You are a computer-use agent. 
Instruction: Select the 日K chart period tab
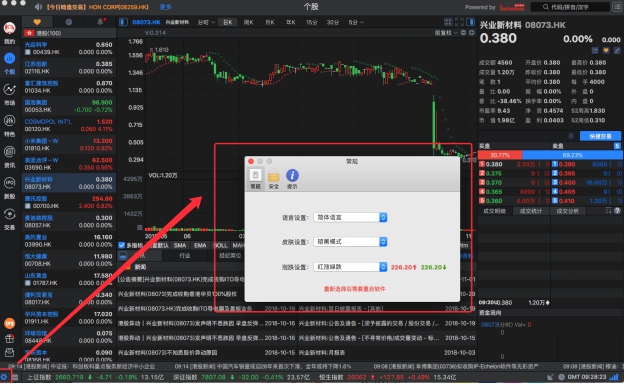pyautogui.click(x=228, y=22)
